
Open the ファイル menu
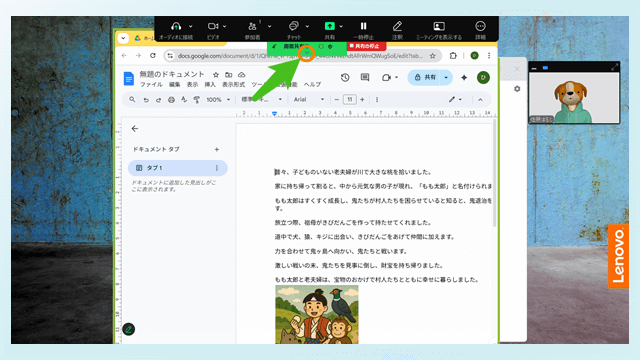click(x=151, y=84)
